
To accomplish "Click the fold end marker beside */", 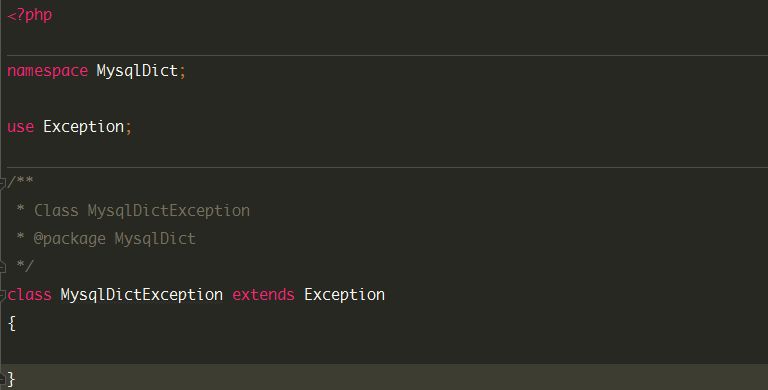I will pos(2,267).
